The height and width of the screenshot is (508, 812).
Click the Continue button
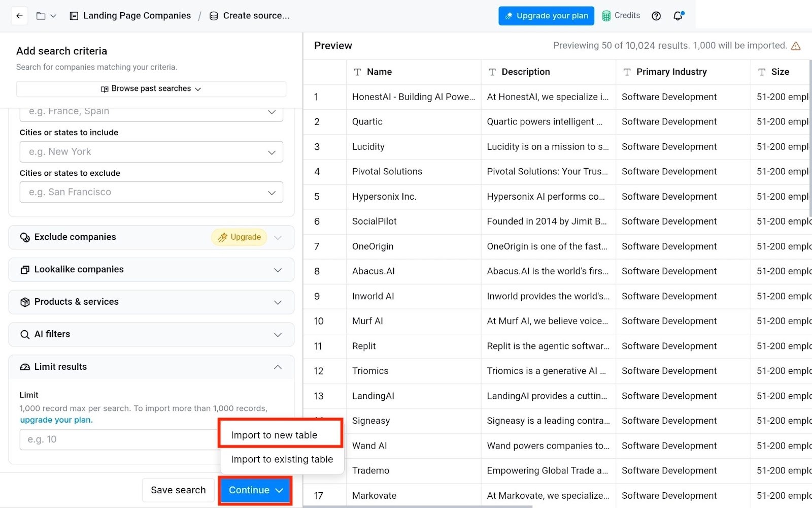[x=255, y=490]
